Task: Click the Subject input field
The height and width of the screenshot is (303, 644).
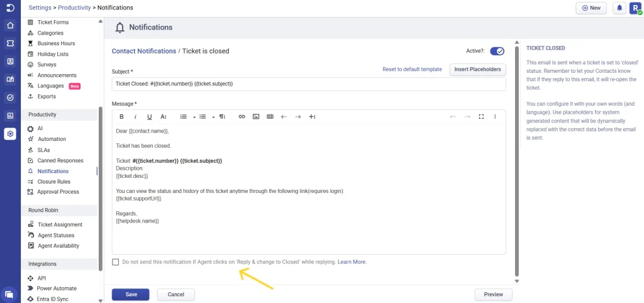Action: click(309, 84)
